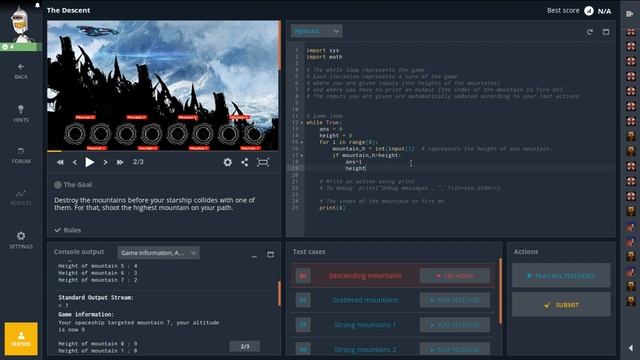Open the HINTS lightbulb panel
Viewport: 640px width, 360px height.
click(x=21, y=113)
